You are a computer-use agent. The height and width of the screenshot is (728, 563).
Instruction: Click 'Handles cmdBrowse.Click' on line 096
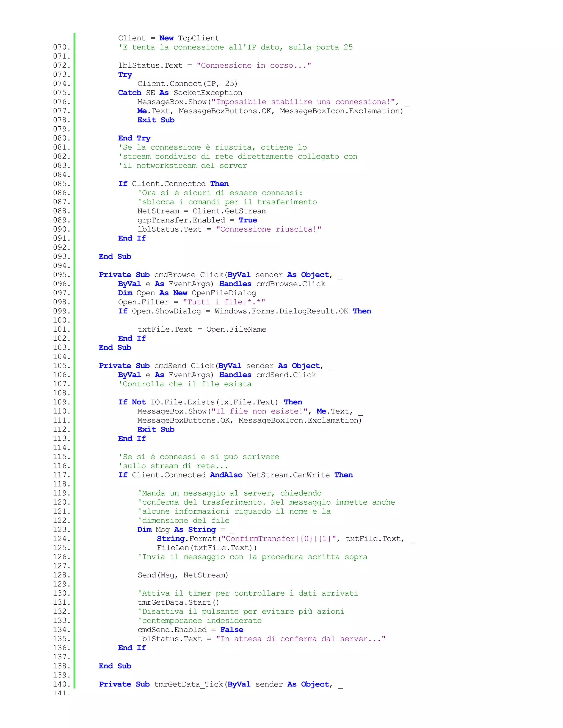[272, 284]
